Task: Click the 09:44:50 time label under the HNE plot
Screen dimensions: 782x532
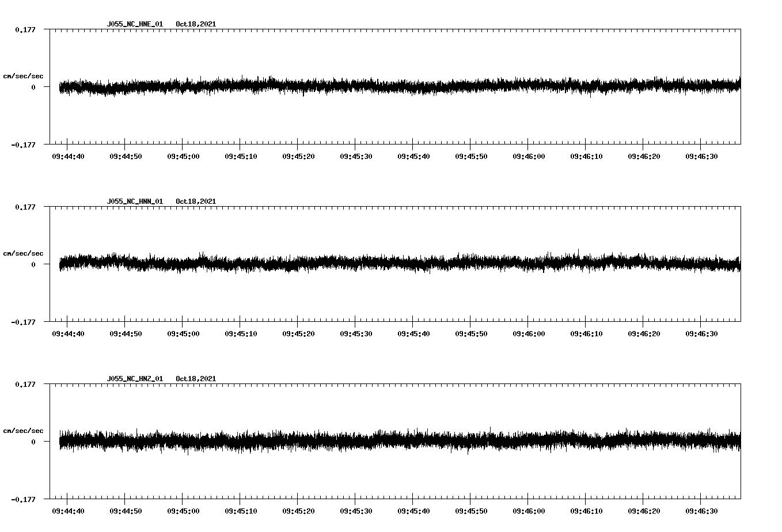Action: [126, 156]
